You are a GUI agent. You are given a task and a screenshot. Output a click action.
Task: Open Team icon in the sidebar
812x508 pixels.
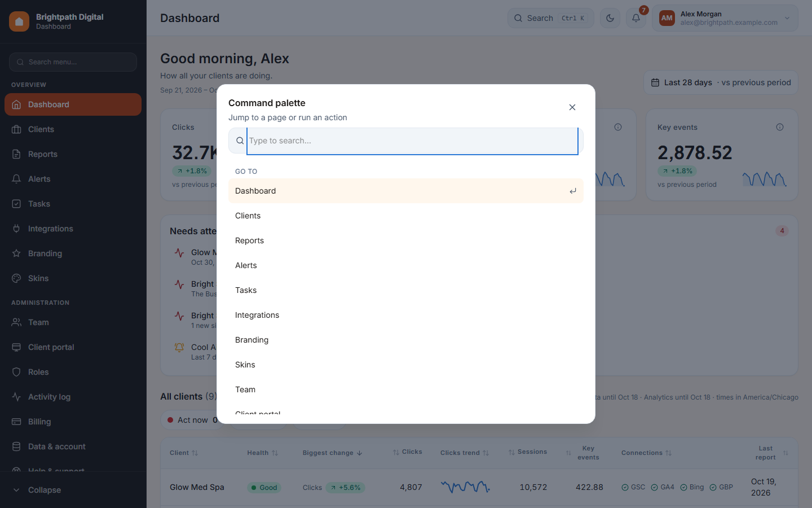16,322
